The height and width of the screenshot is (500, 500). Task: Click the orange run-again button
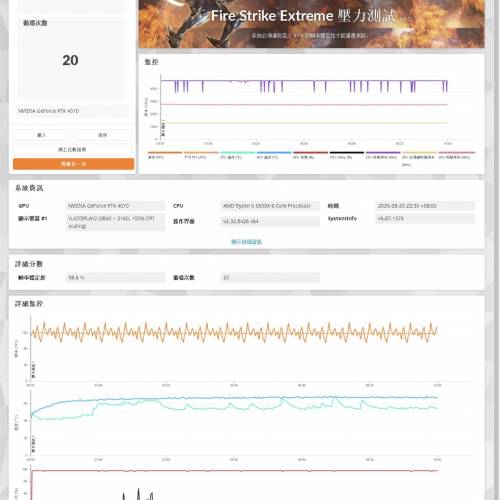[74, 164]
